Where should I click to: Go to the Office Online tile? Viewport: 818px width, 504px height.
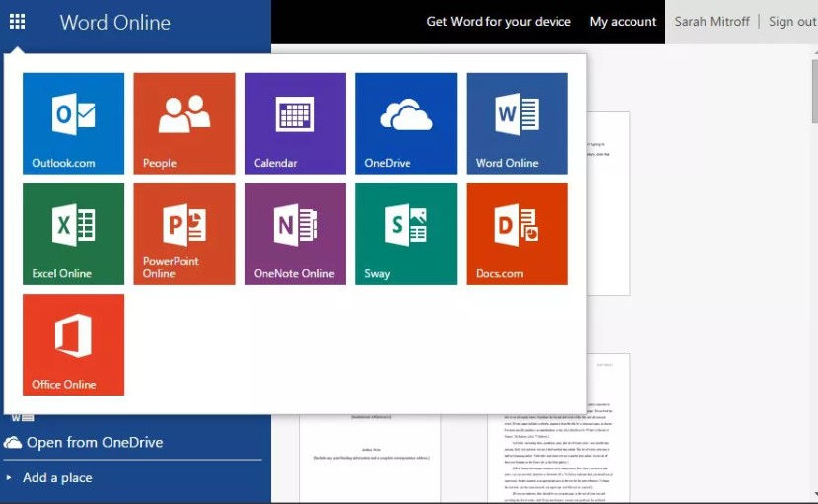(74, 344)
